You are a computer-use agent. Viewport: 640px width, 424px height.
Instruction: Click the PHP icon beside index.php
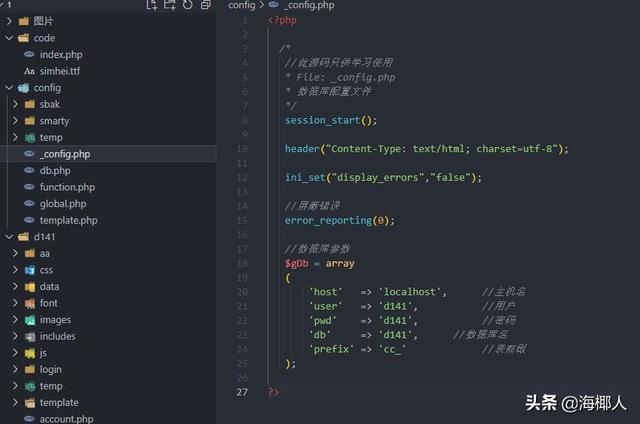point(30,55)
